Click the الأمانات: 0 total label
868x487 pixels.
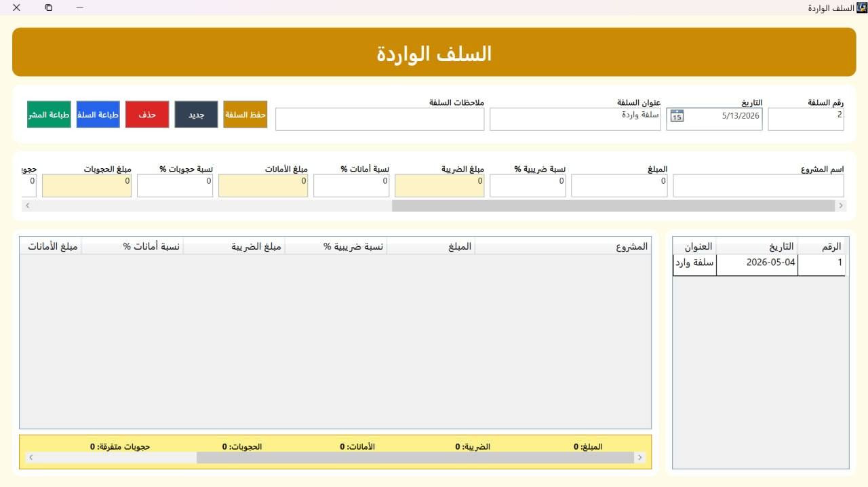[357, 447]
